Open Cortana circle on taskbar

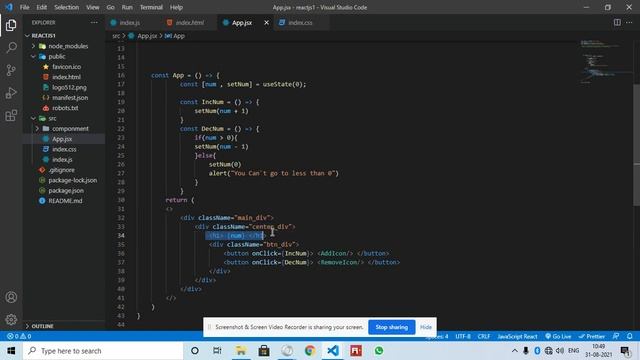tap(195, 351)
